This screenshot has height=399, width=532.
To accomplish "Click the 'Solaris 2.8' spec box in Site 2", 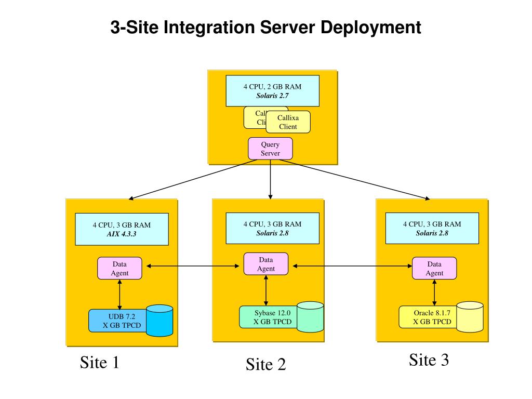I will pyautogui.click(x=272, y=229).
